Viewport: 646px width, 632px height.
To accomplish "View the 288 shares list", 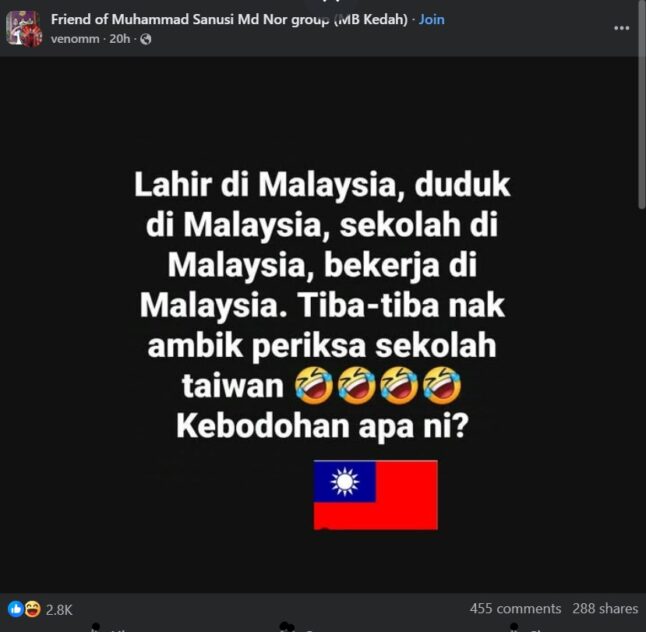I will 605,609.
